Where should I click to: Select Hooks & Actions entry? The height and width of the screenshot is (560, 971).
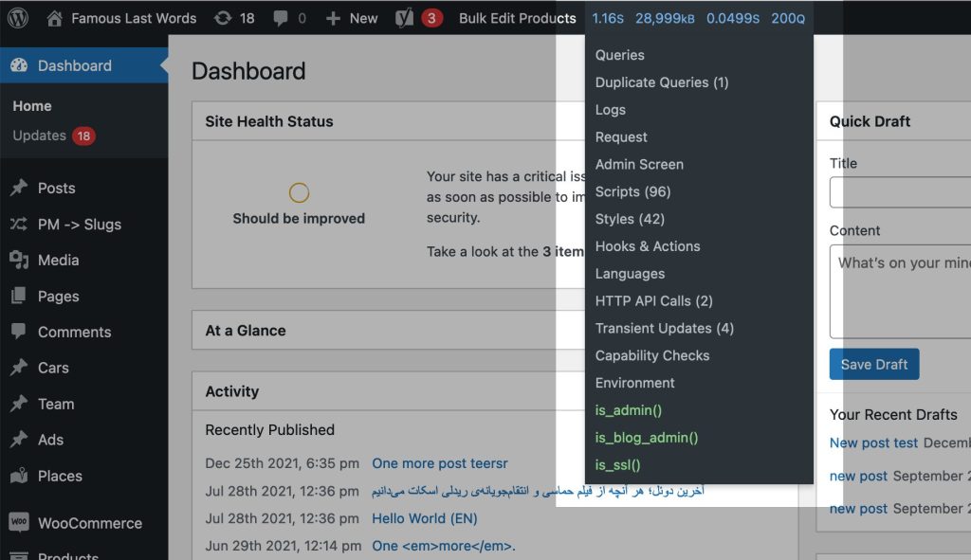648,245
